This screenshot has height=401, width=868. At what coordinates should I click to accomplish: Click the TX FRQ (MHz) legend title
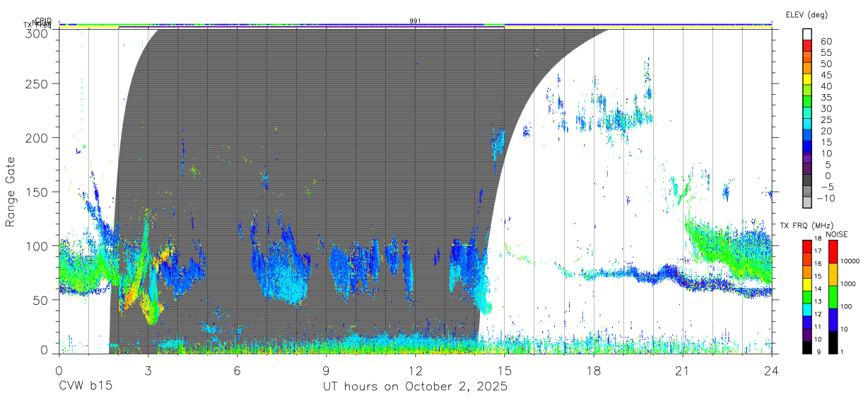point(807,225)
